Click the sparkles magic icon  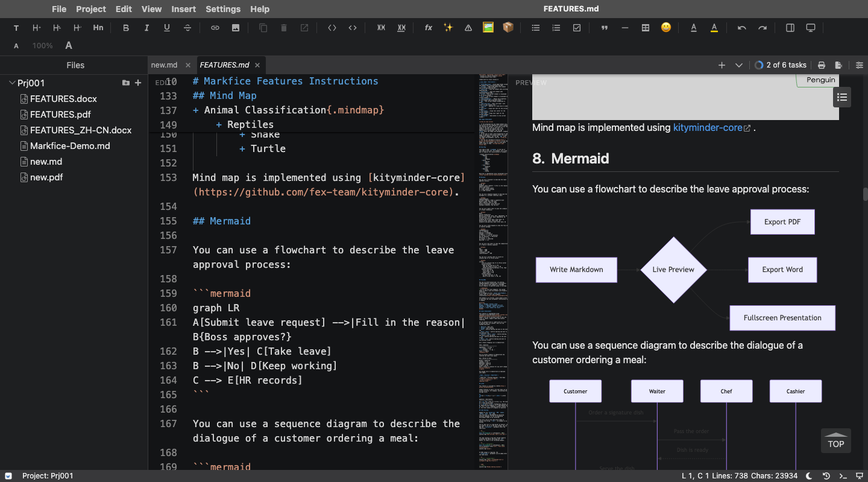[448, 28]
